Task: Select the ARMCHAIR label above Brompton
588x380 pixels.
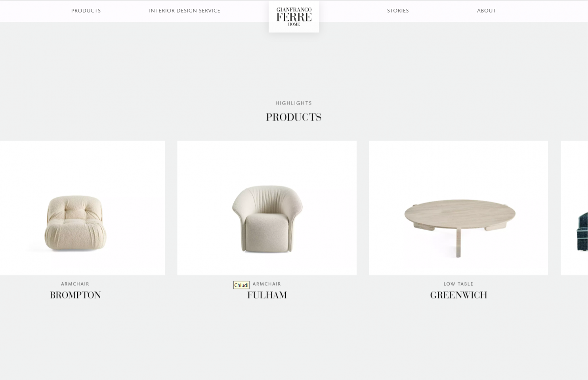Action: 75,284
